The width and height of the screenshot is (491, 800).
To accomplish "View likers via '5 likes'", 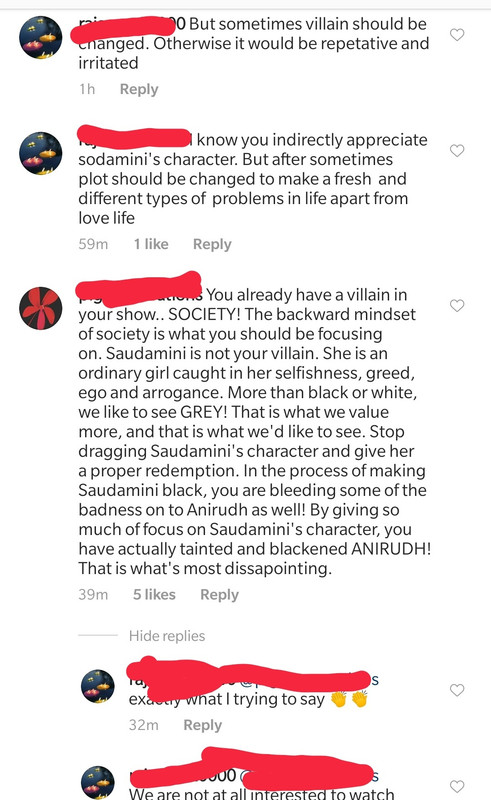I will pos(154,595).
